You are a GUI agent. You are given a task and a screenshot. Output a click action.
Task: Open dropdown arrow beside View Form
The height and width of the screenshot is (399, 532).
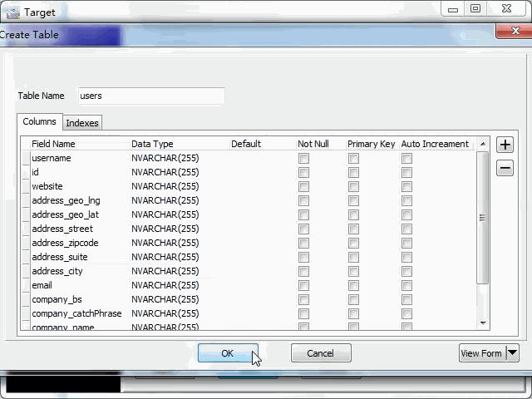512,353
